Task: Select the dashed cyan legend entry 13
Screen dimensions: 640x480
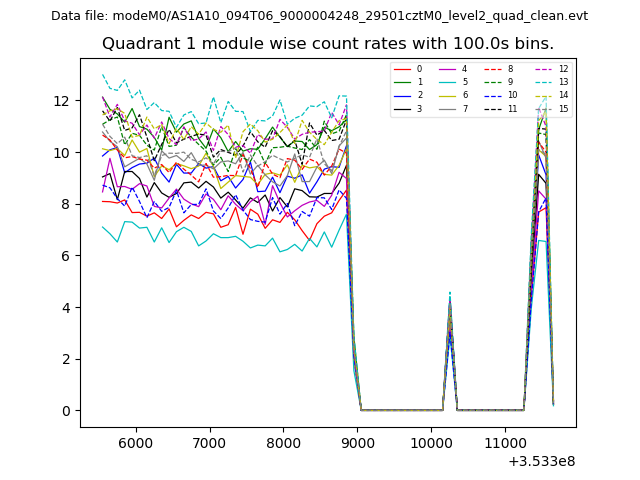Action: tap(545, 82)
